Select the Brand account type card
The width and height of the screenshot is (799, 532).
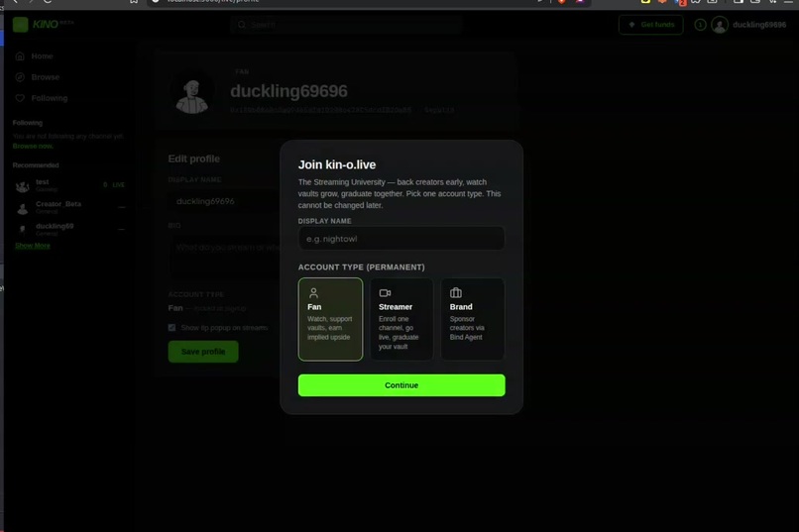coord(473,319)
